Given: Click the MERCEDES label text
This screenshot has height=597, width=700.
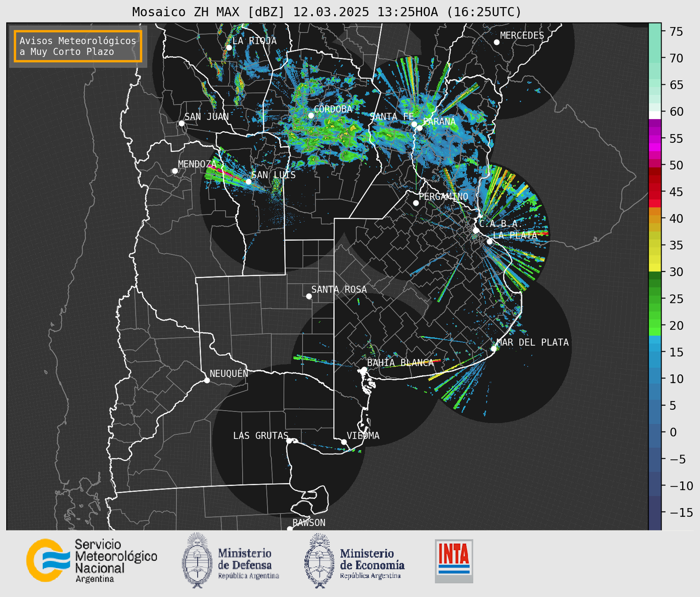Looking at the screenshot, I should [522, 35].
